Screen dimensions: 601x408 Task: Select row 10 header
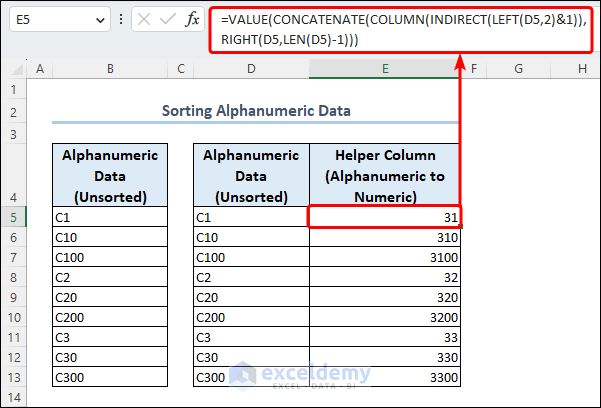click(x=13, y=317)
